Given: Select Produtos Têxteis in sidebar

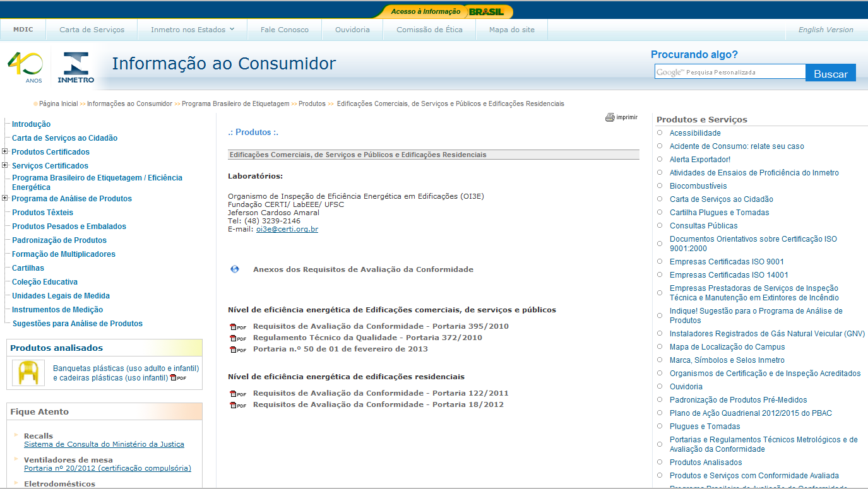Looking at the screenshot, I should (42, 213).
